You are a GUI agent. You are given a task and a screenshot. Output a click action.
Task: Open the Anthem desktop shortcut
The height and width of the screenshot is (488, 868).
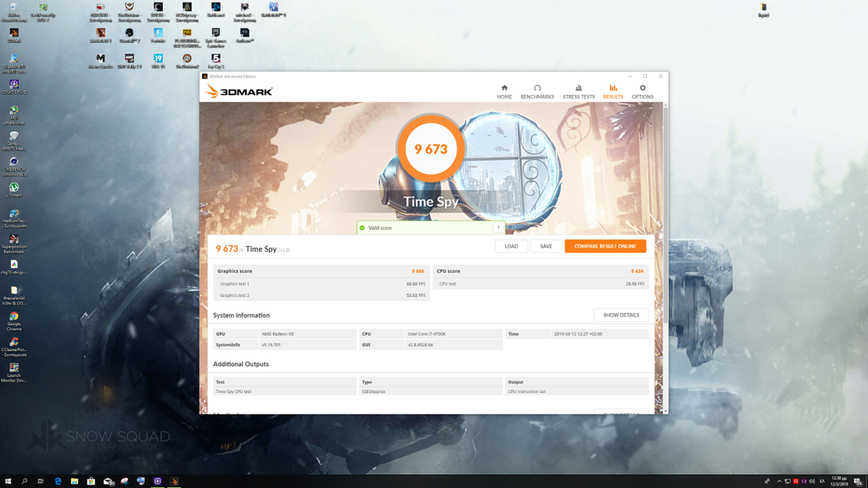tap(244, 35)
